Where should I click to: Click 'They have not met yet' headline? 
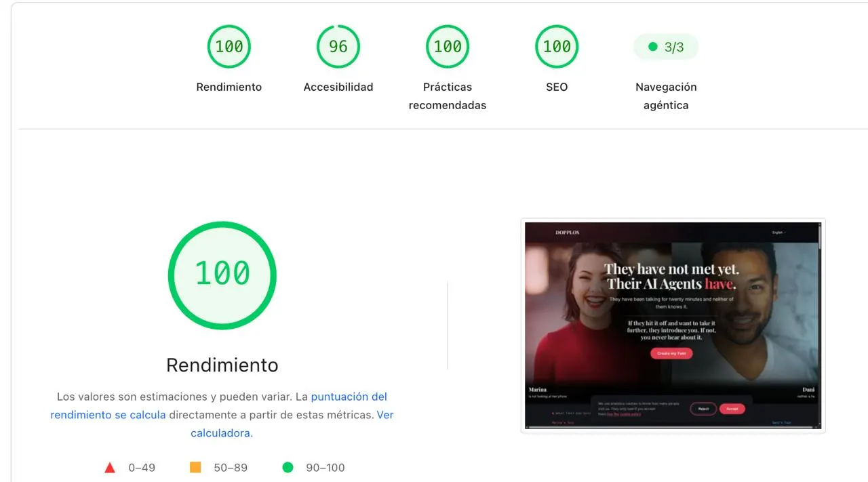tap(671, 269)
